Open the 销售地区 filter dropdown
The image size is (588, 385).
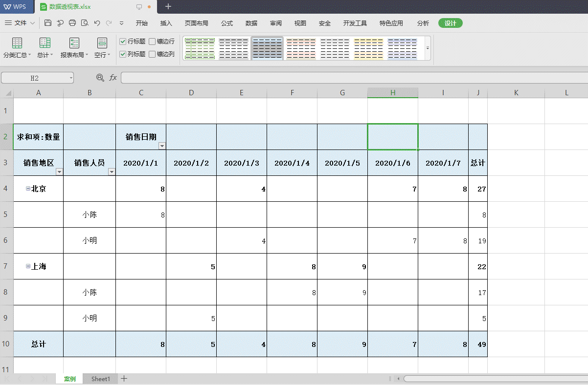(x=59, y=171)
